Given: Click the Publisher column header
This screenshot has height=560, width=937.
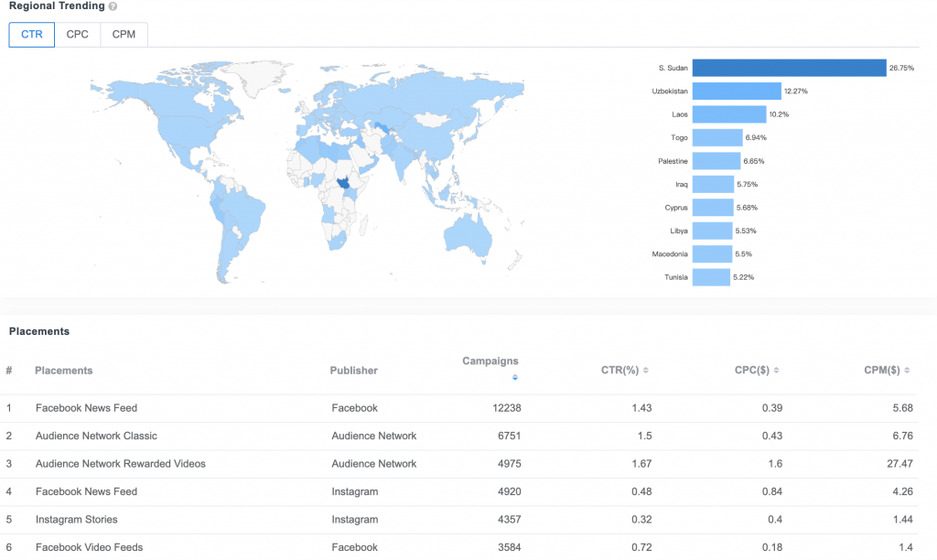Looking at the screenshot, I should tap(354, 371).
